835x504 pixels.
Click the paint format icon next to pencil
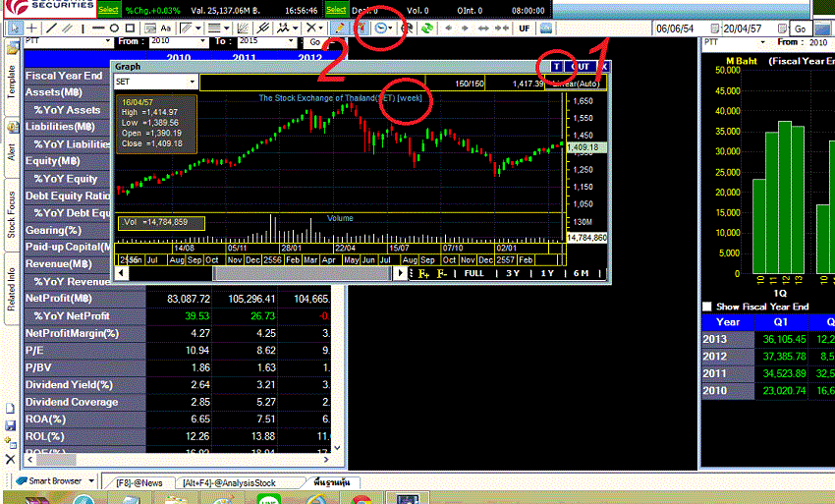click(x=362, y=28)
